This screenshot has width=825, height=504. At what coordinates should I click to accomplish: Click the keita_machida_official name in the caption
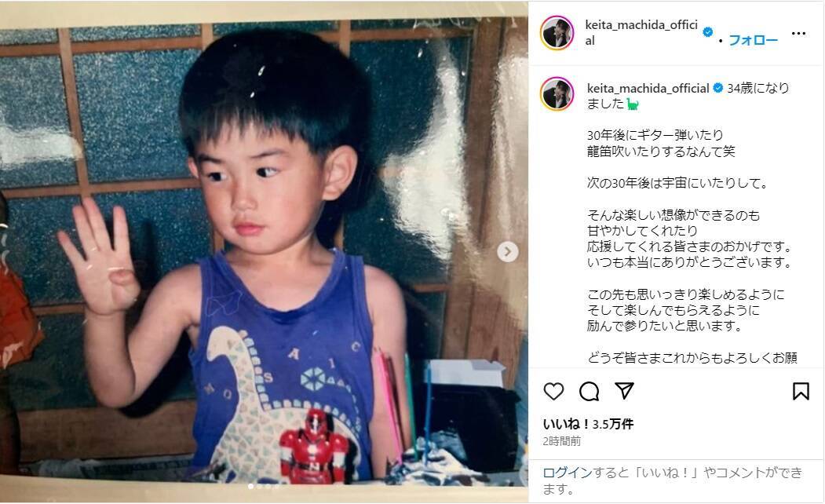click(648, 89)
